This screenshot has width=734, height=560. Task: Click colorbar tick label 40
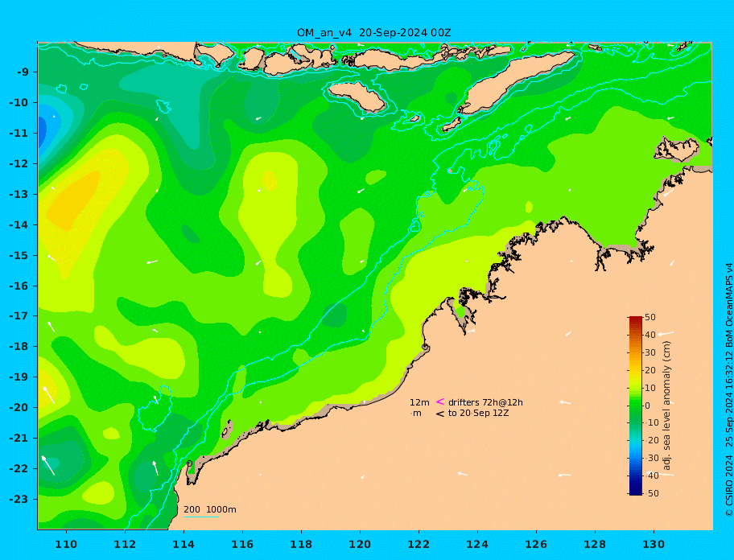[650, 335]
